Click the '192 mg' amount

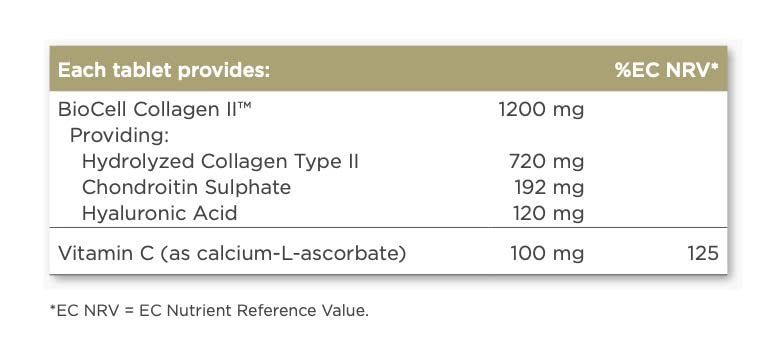click(x=549, y=188)
